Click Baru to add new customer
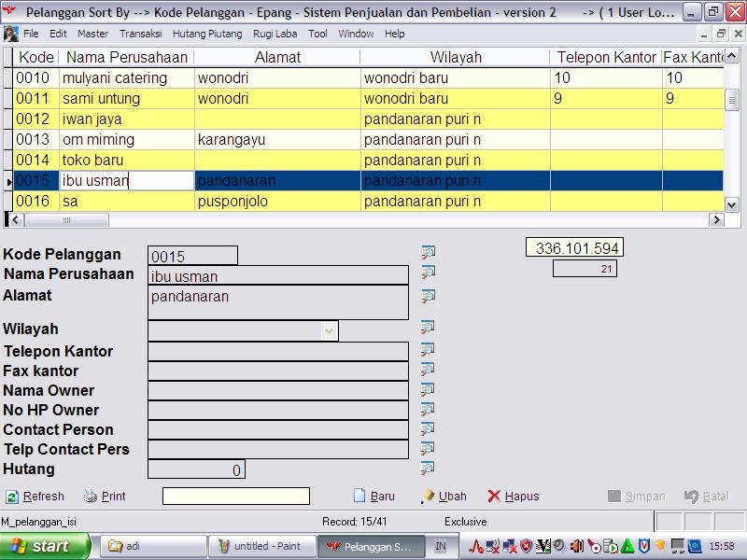The image size is (747, 560). click(x=373, y=497)
